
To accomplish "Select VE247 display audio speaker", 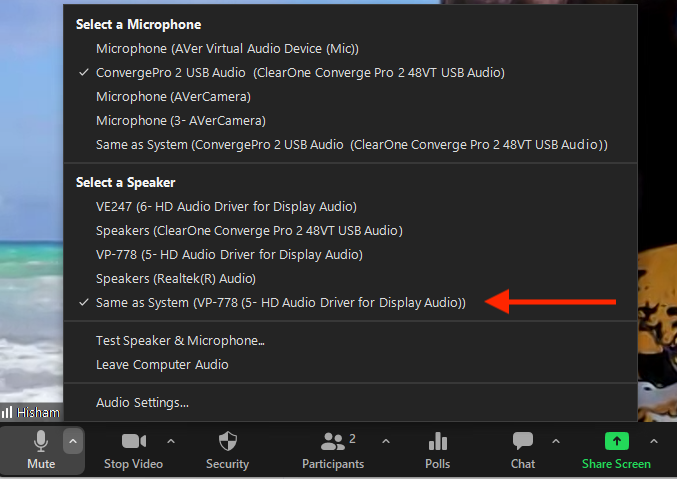I will (350, 206).
